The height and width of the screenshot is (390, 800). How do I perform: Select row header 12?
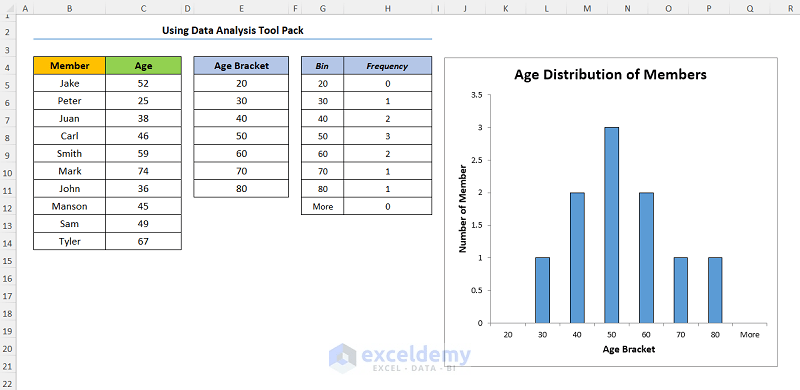tap(8, 207)
